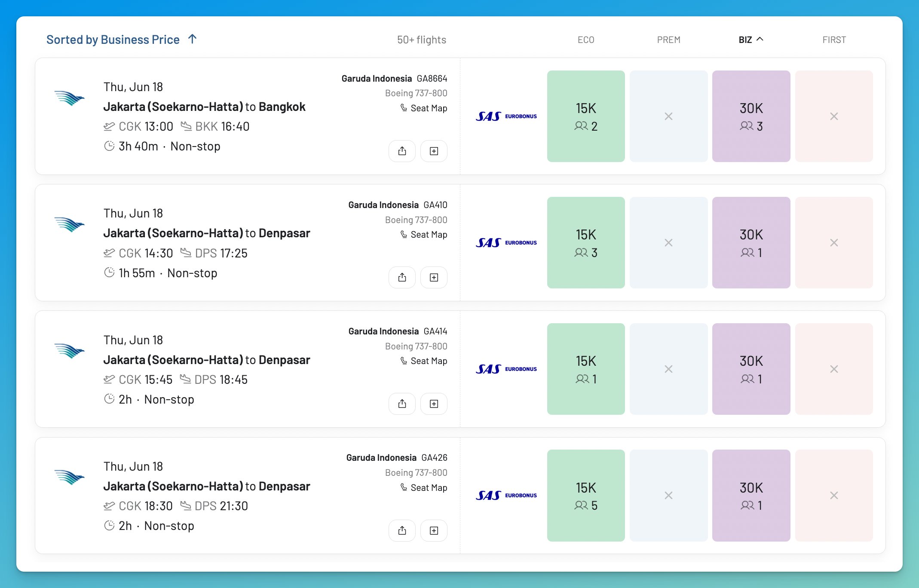Sort flights by FIRST column
Viewport: 919px width, 588px height.
(834, 40)
